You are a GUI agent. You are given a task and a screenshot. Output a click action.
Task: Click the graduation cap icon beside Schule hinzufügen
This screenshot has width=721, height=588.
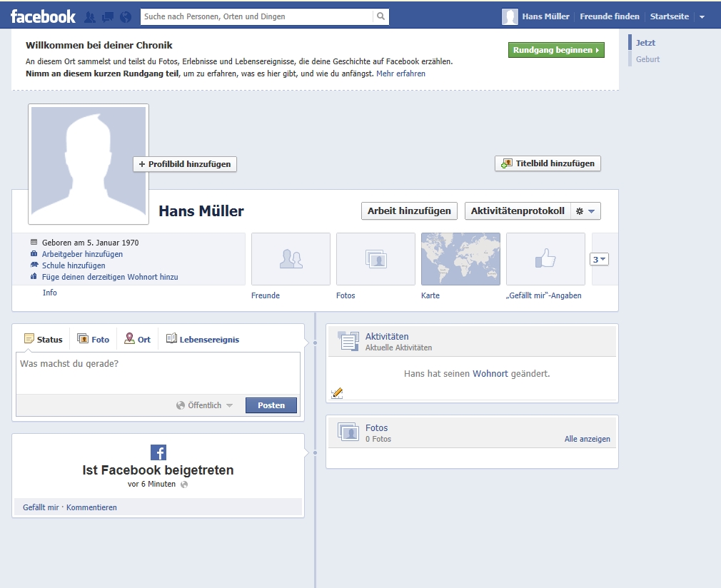[x=34, y=265]
